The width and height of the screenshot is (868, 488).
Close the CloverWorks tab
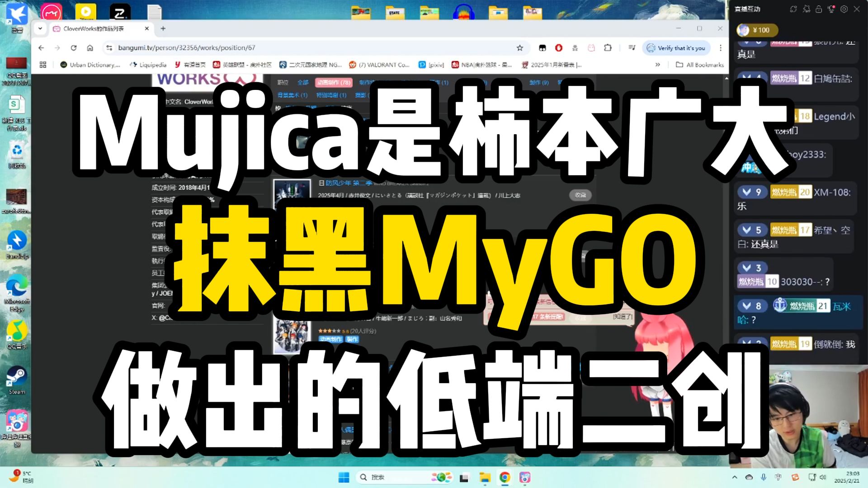point(147,28)
